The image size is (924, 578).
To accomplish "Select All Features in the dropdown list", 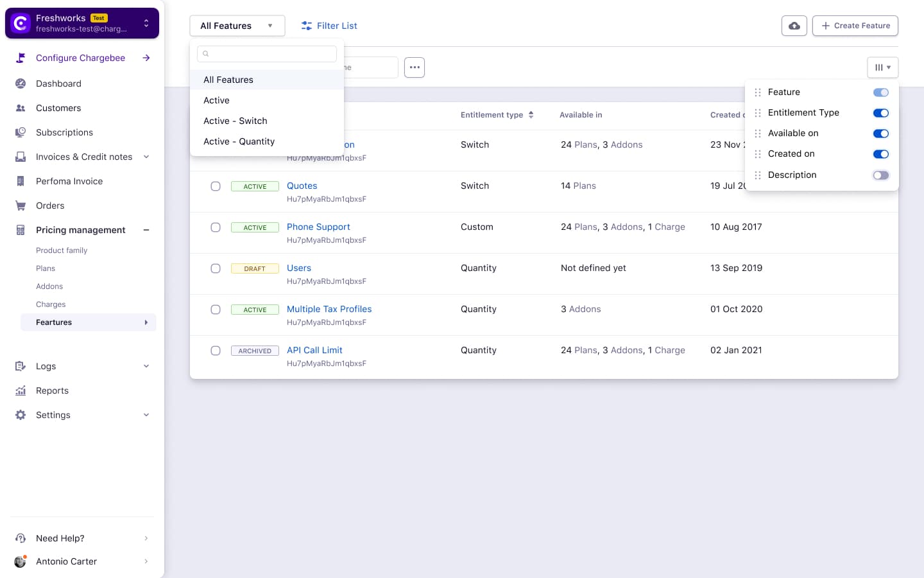I will [228, 80].
